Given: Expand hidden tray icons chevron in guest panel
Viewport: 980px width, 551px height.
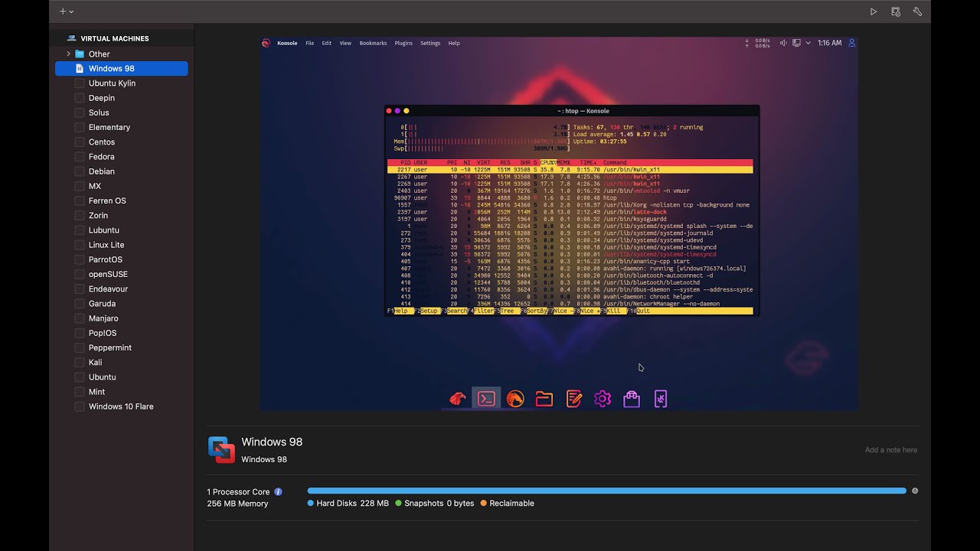Looking at the screenshot, I should tap(808, 43).
